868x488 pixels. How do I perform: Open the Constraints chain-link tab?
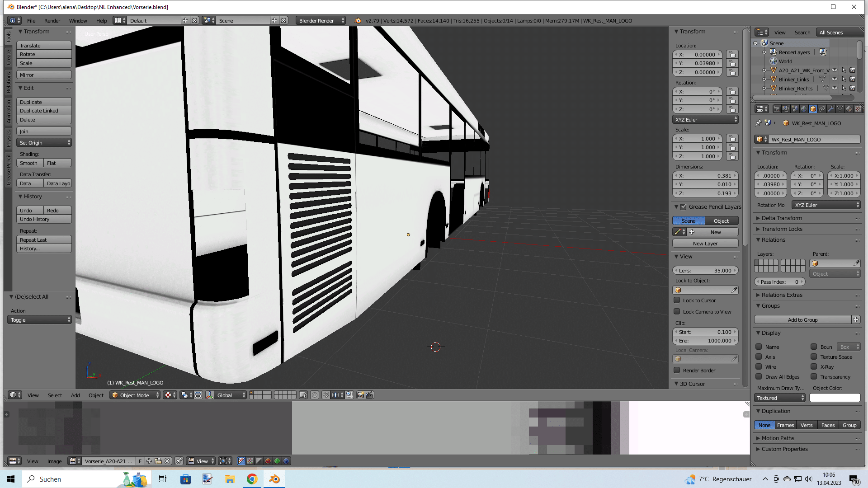(822, 109)
